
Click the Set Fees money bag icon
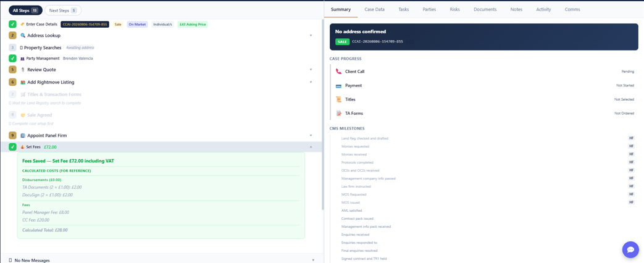(23, 147)
